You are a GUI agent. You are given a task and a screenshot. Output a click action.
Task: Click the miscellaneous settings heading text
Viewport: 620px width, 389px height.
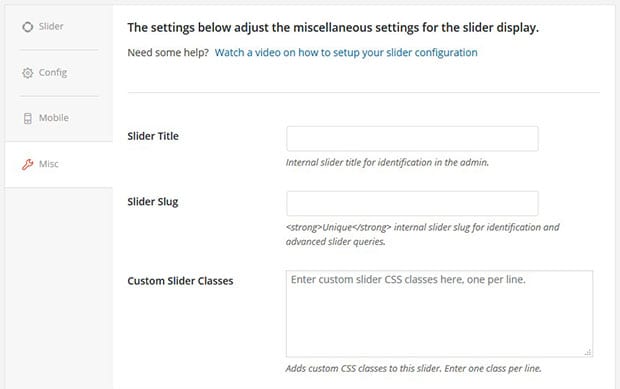[333, 28]
